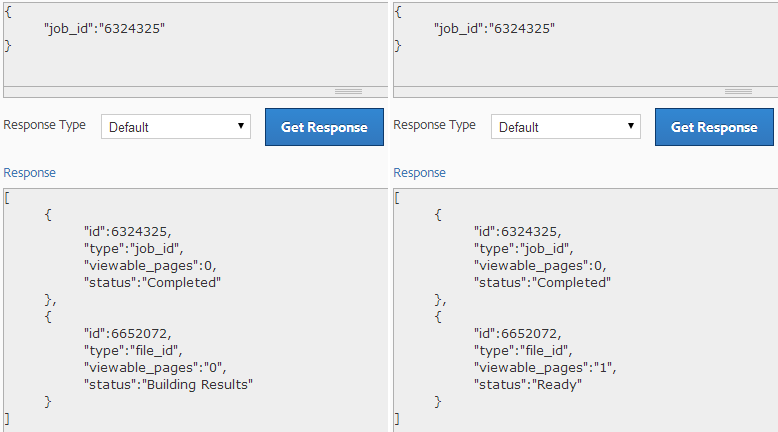
Task: Click Get Response button in left panel
Action: [324, 127]
